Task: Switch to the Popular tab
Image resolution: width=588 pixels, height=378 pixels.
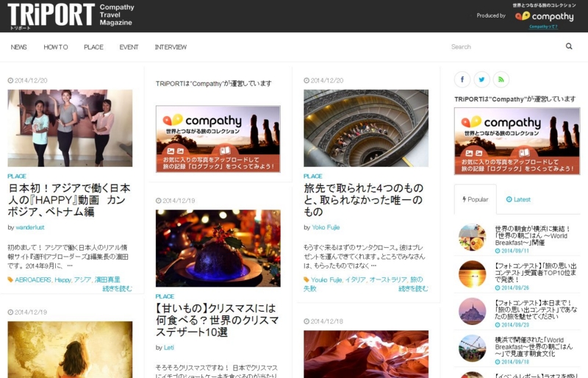Action: (475, 199)
